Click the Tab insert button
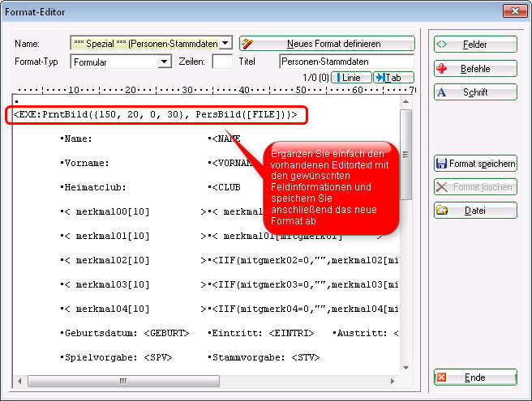The width and height of the screenshot is (532, 401). 393,78
